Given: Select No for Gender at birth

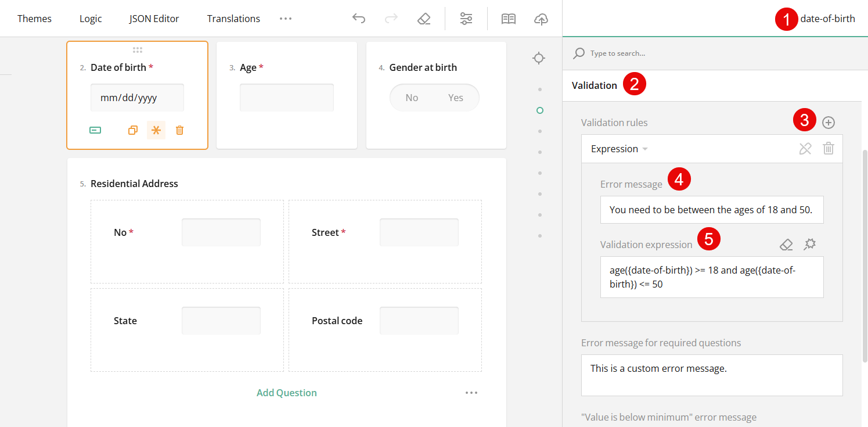Looking at the screenshot, I should pyautogui.click(x=412, y=97).
